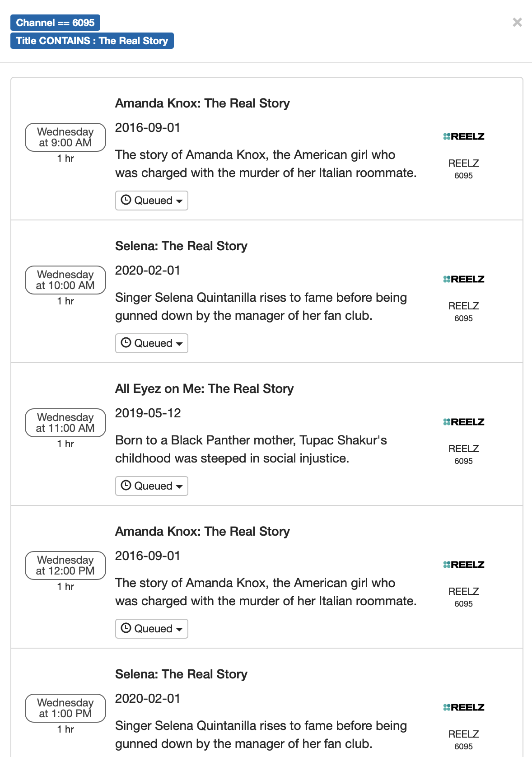Screen dimensions: 532x757
Task: Open the 10:00 AM Selena: The Real Story title
Action: 181,246
